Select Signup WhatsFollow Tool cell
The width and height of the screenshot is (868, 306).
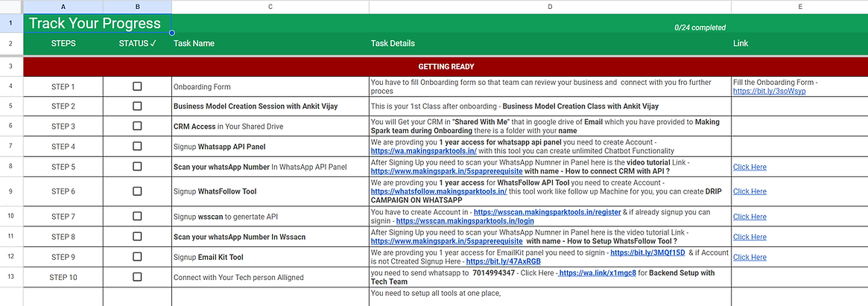[x=270, y=191]
